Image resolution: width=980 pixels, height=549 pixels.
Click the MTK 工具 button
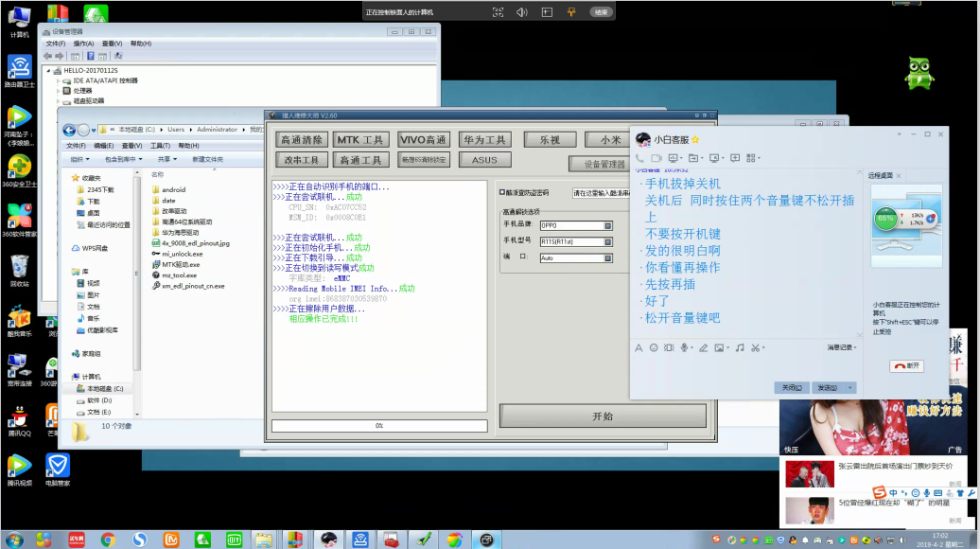click(x=360, y=139)
